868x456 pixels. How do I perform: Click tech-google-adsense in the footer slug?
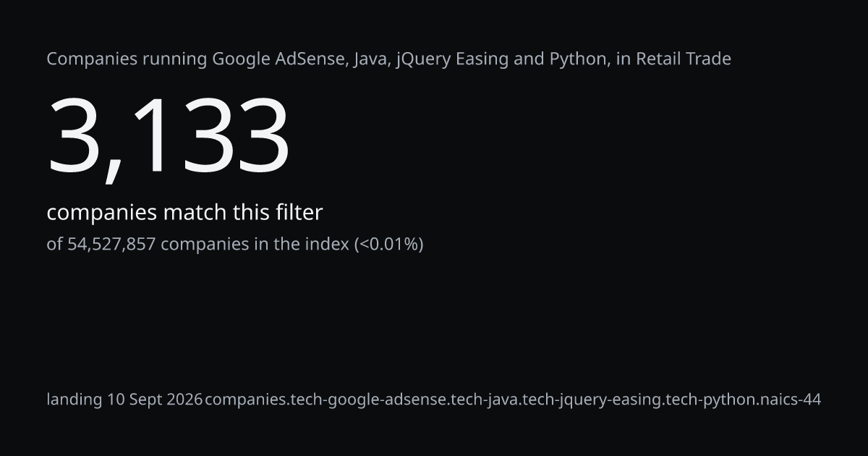coord(367,400)
